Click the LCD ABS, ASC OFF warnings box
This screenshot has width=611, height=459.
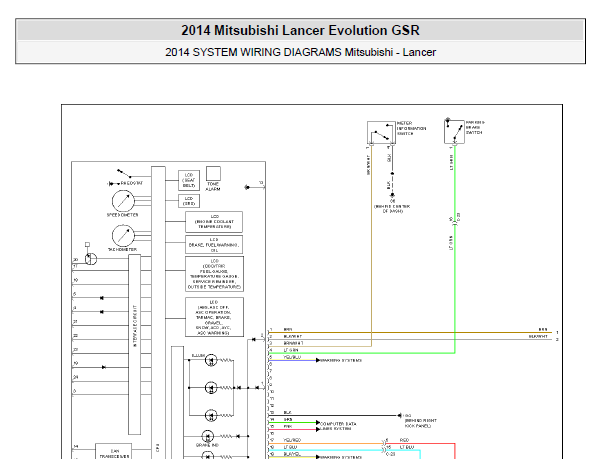pos(214,317)
